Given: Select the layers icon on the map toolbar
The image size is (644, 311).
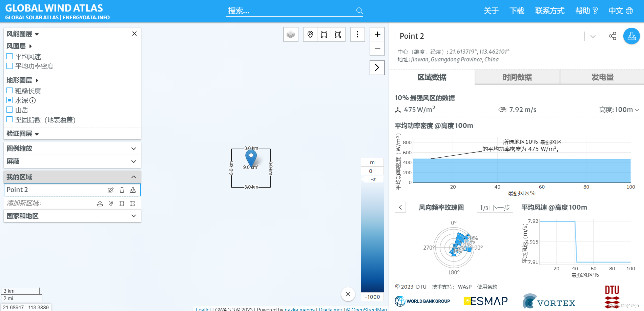Looking at the screenshot, I should coord(290,34).
